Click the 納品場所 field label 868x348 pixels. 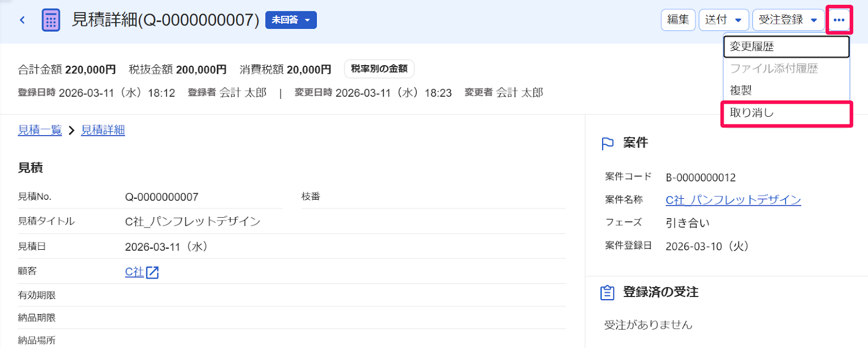coord(37,340)
